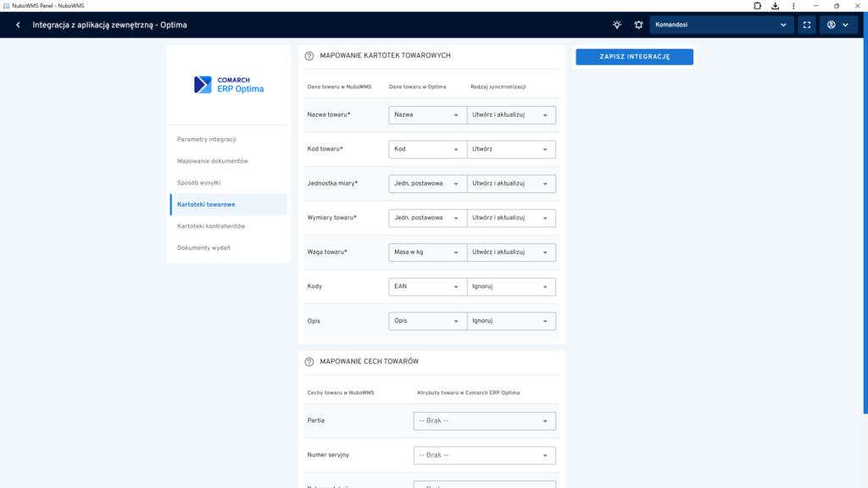Click the back arrow in header
868x488 pixels.
18,25
